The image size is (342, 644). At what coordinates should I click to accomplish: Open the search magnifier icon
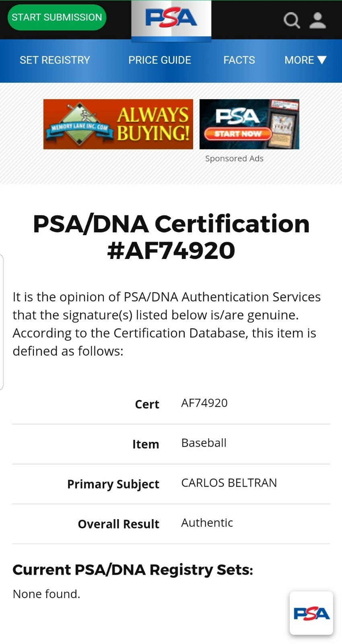292,20
